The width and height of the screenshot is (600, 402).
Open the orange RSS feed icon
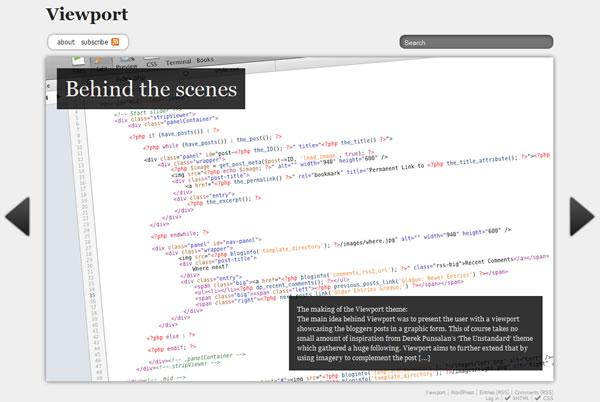tap(115, 42)
